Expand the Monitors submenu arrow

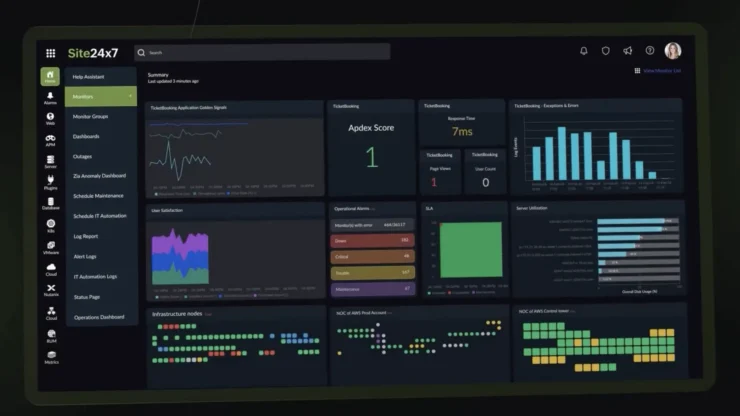(x=130, y=96)
